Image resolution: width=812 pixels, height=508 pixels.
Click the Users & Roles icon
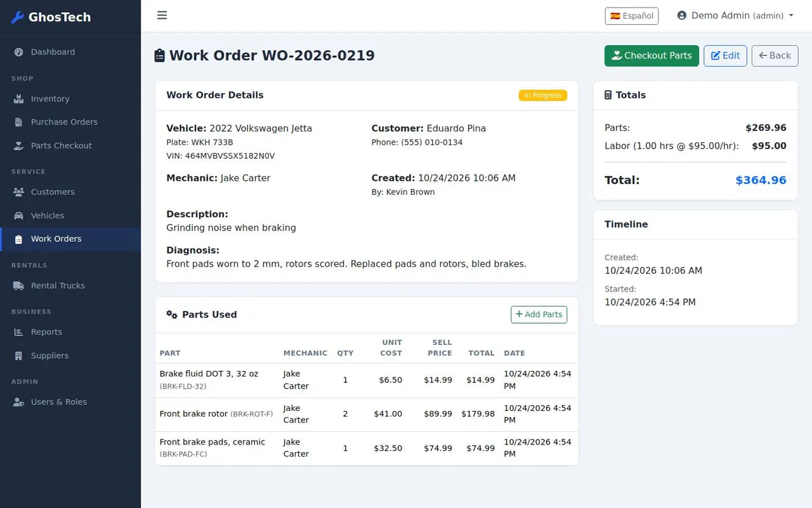tap(18, 402)
